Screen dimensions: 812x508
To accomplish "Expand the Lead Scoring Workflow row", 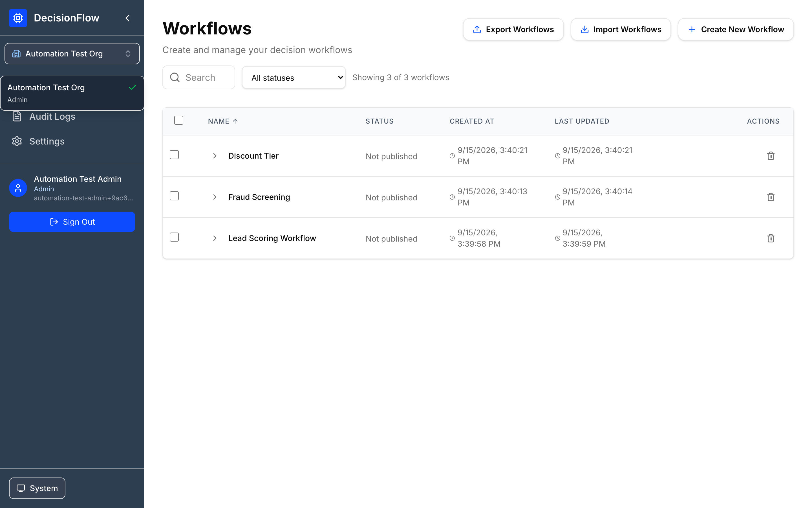I will point(215,238).
